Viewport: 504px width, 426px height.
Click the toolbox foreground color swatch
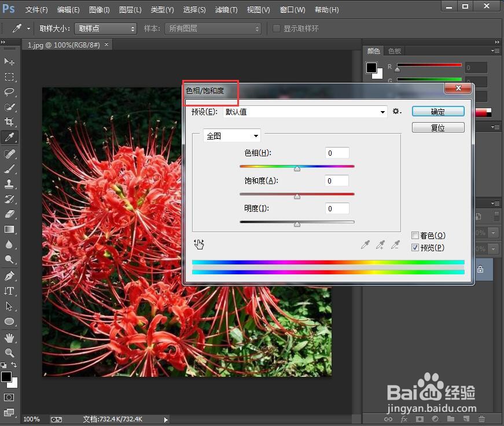[6, 377]
